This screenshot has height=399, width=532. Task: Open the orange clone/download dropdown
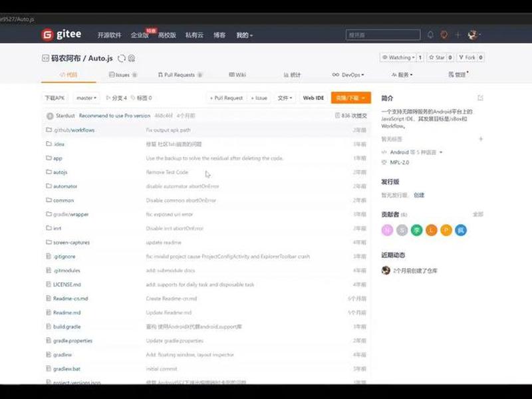coord(351,98)
